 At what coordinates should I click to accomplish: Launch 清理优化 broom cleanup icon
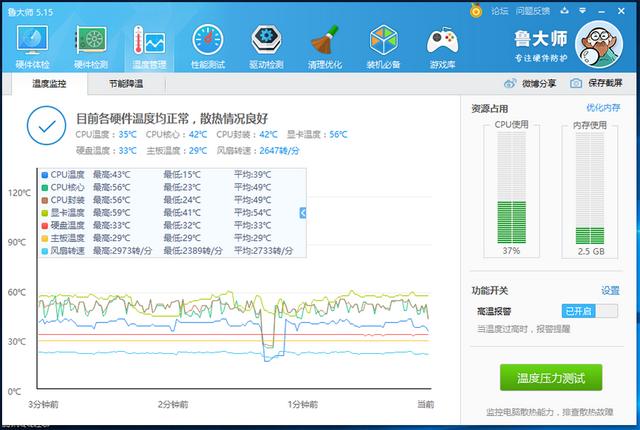click(x=323, y=46)
